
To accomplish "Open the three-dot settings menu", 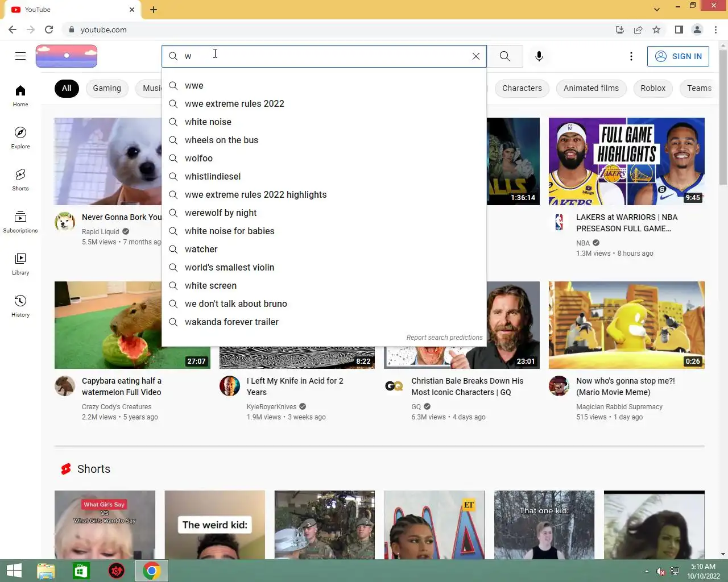I will 631,56.
